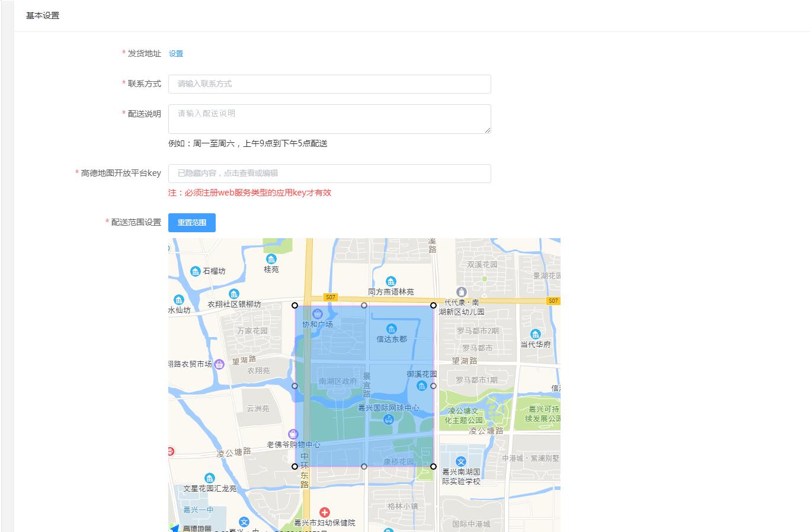Screen dimensions: 810x532
Task: Click the 云洲苑 map label
Action: pyautogui.click(x=258, y=409)
